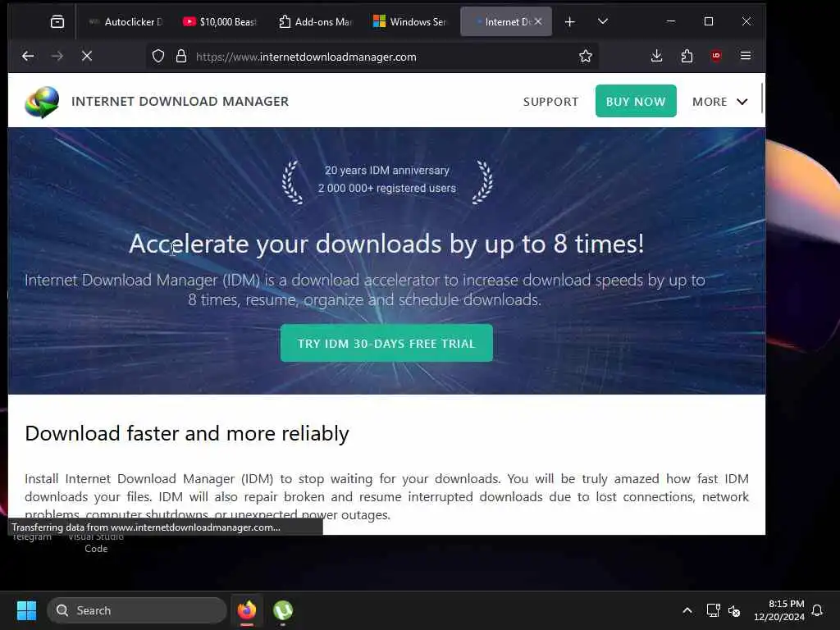
Task: Open the clock showing 8:15 PM
Action: pyautogui.click(x=779, y=610)
